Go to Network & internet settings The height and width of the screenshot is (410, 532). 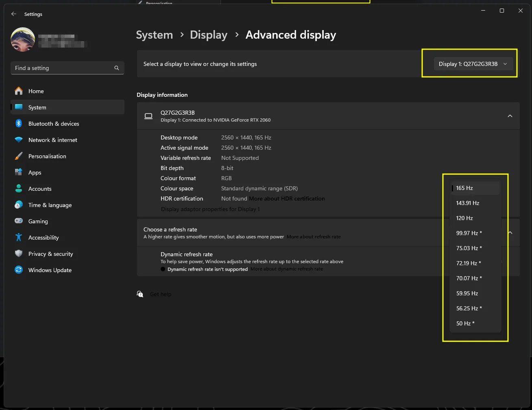68,140
